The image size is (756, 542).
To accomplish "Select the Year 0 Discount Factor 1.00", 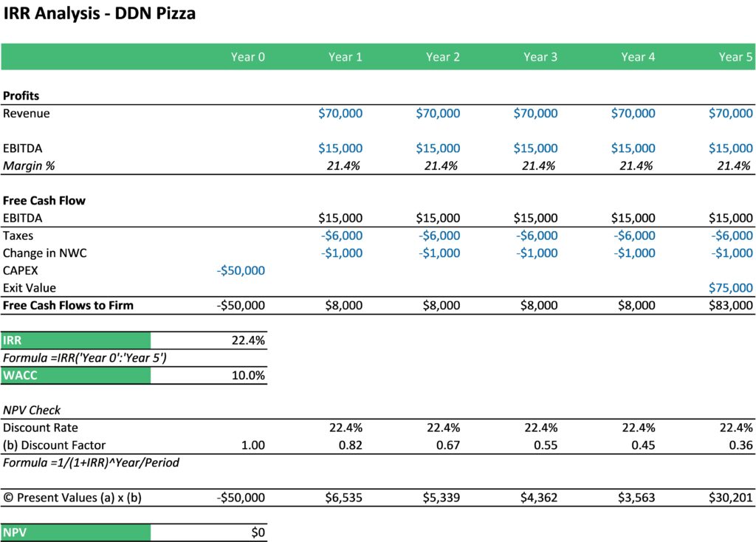I will coord(252,445).
